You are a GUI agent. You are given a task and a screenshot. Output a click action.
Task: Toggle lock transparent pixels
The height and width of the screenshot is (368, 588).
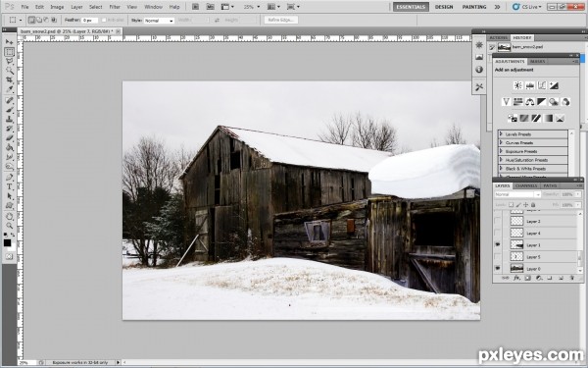coord(511,205)
